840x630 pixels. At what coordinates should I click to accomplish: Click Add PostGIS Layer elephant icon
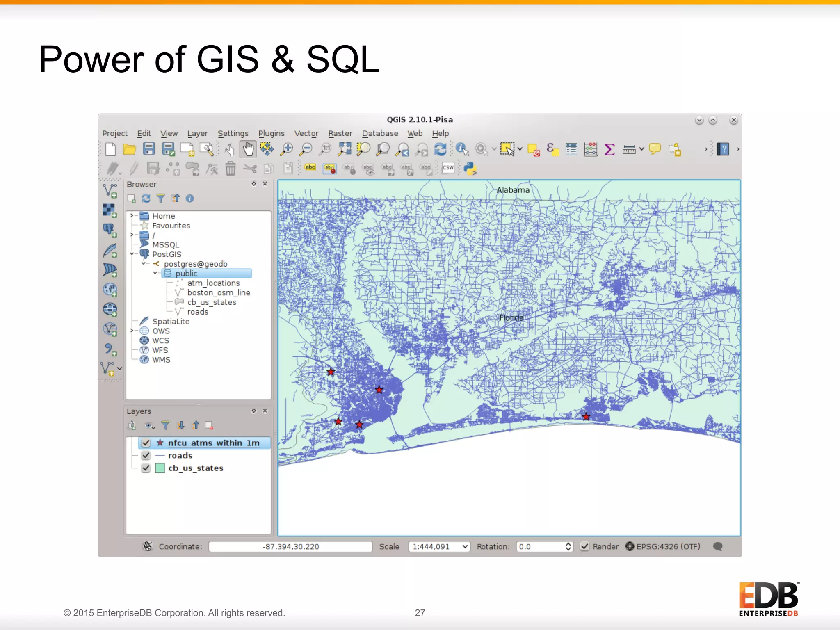(x=110, y=230)
